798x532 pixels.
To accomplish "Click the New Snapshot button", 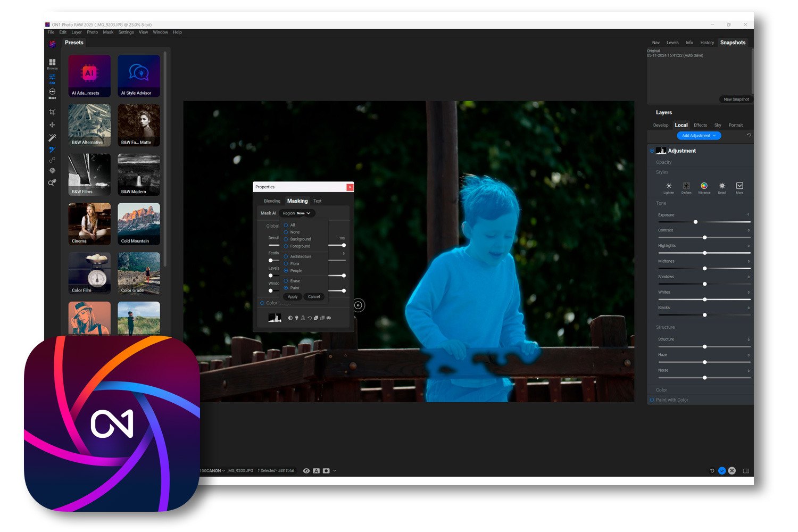I will [x=736, y=99].
